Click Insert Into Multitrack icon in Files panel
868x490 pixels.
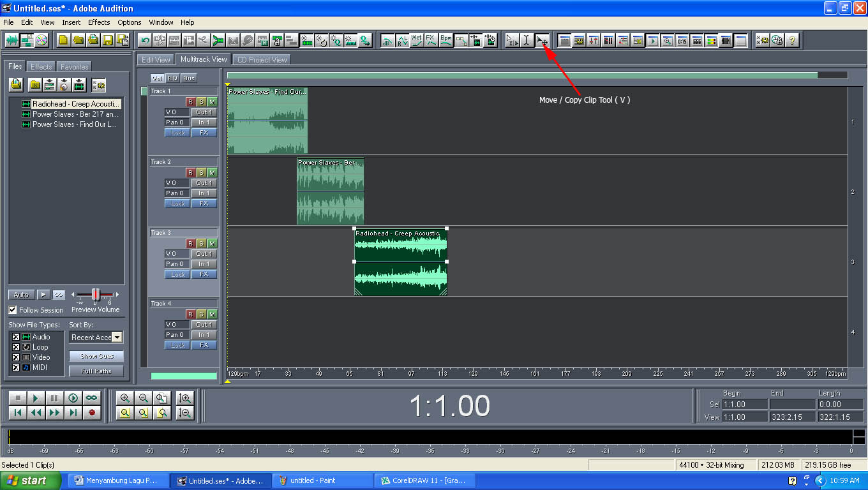[x=50, y=84]
